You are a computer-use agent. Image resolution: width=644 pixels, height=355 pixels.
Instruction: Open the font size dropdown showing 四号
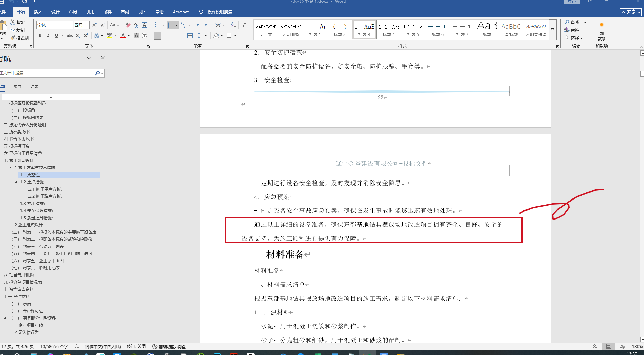pyautogui.click(x=87, y=25)
